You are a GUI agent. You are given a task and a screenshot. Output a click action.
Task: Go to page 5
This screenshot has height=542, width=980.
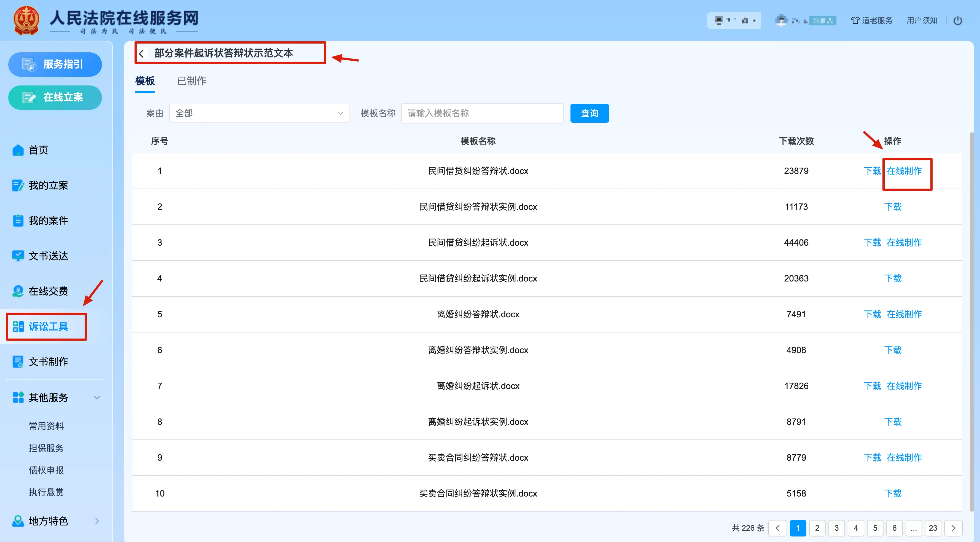875,528
